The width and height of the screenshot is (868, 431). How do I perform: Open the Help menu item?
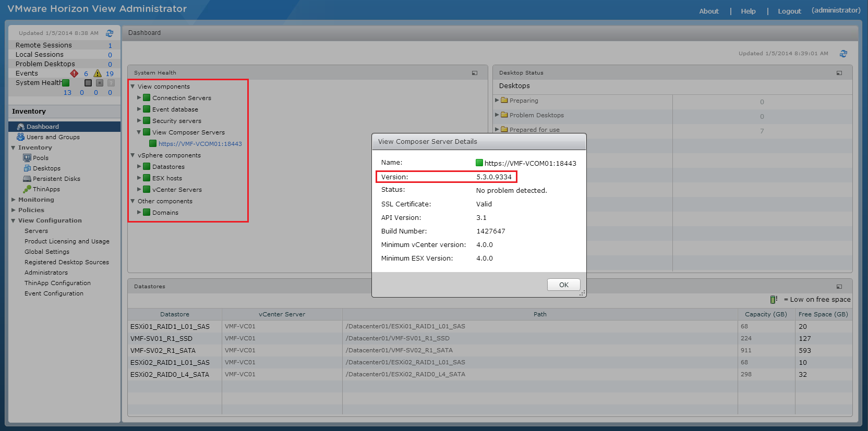click(748, 11)
